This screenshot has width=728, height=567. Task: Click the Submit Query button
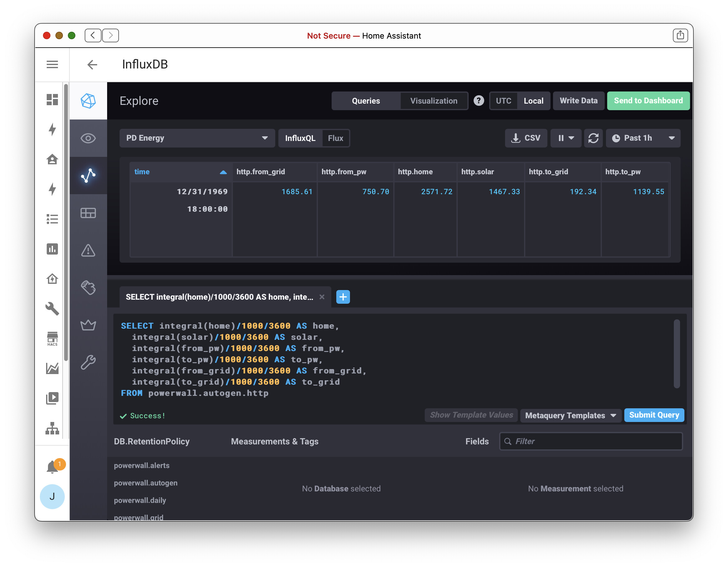click(654, 415)
